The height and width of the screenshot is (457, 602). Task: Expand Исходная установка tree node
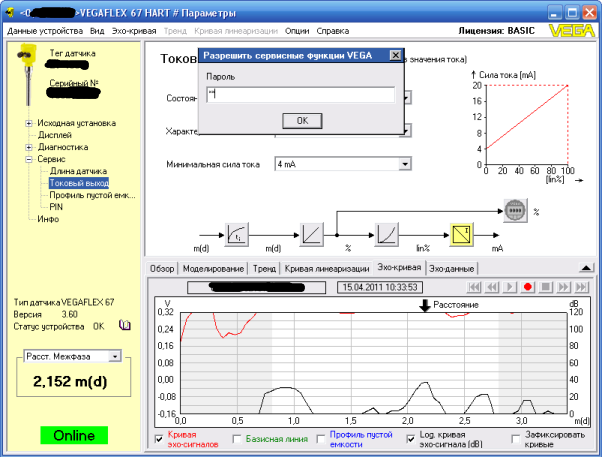29,124
